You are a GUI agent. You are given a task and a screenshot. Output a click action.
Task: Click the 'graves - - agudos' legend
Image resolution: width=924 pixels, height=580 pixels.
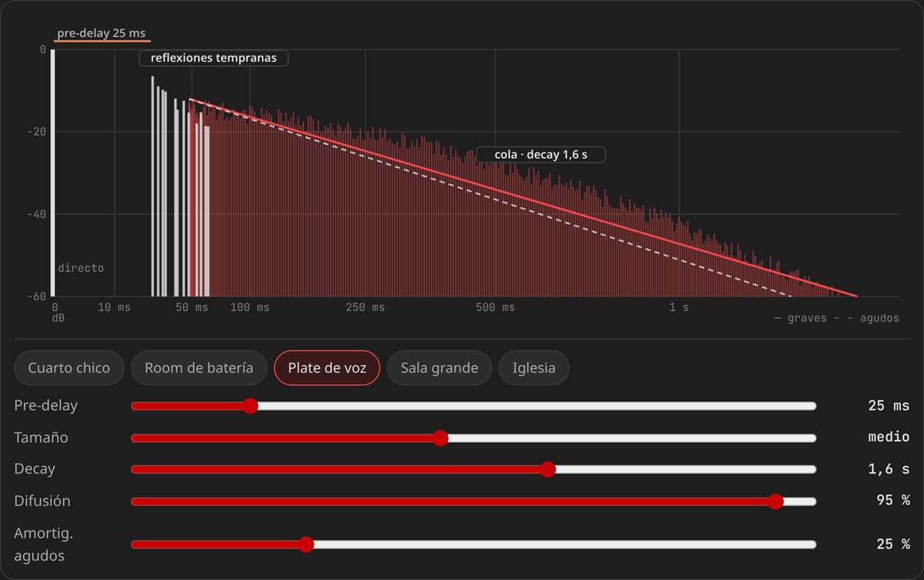coord(836,318)
